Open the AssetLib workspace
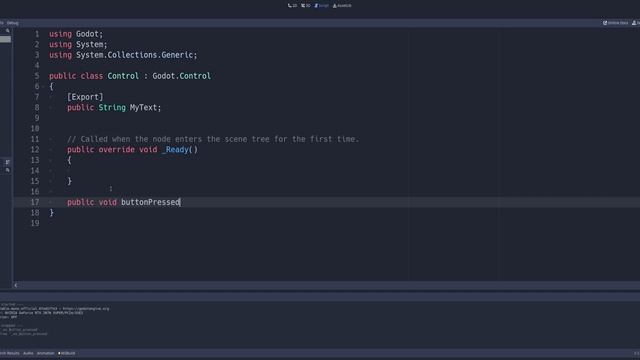 click(x=342, y=6)
